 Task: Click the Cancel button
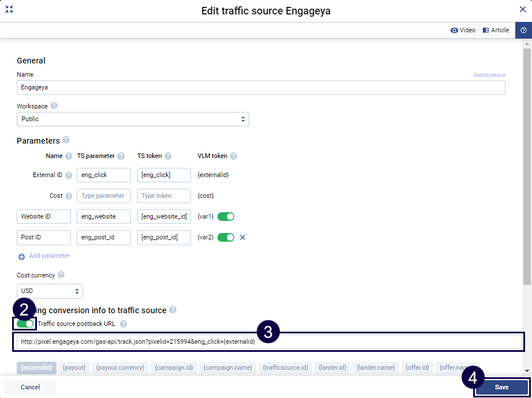coord(30,387)
